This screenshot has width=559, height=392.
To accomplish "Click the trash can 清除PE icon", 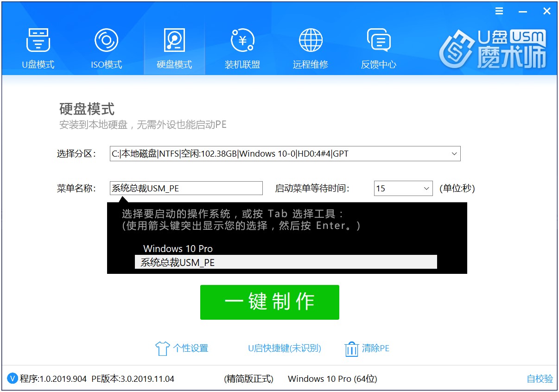I will coord(352,348).
